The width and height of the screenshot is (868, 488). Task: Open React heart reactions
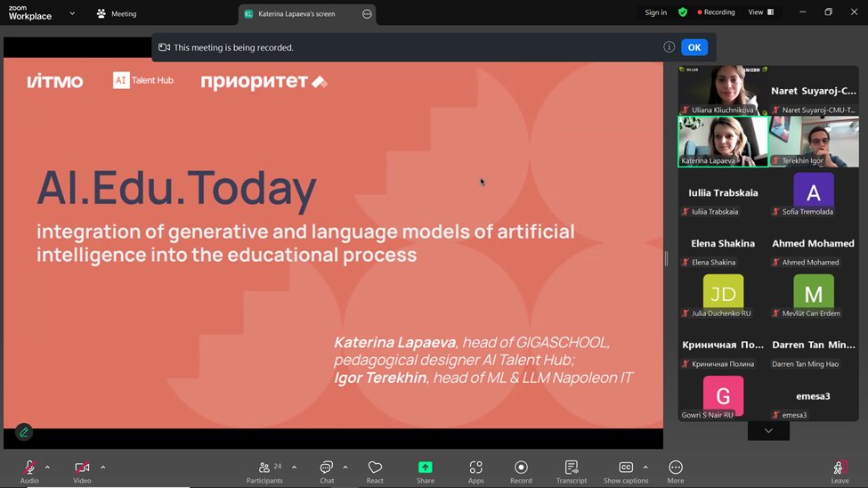pos(375,472)
